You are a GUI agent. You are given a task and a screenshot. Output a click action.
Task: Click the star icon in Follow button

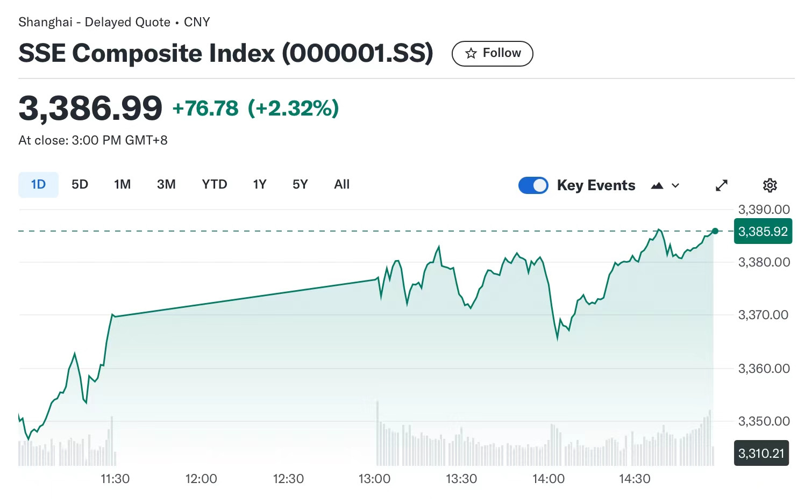471,53
